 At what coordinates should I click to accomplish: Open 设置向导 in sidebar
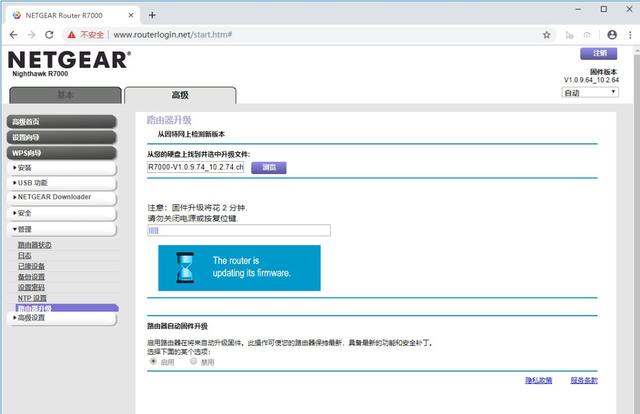pyautogui.click(x=62, y=138)
